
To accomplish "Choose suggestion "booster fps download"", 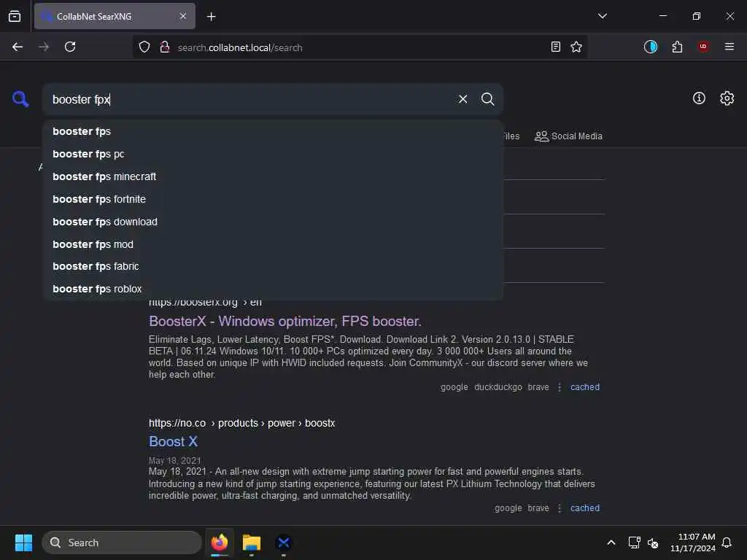I will pyautogui.click(x=273, y=222).
